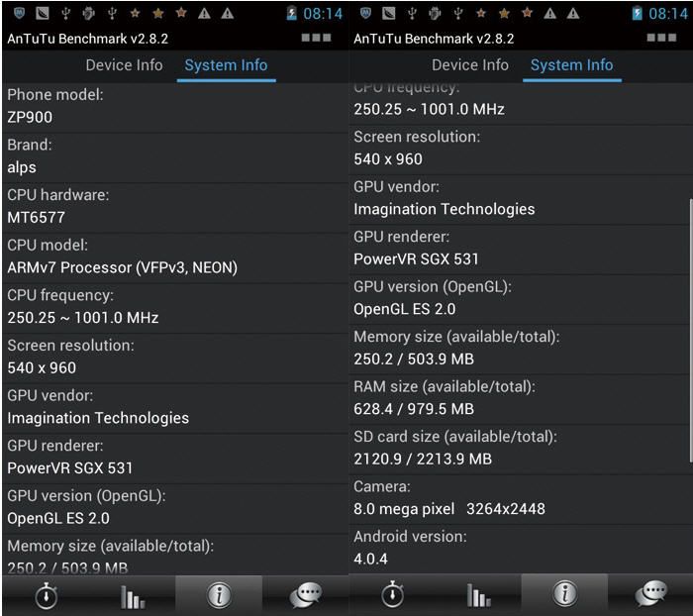Switch to Device Info tab on left screen

(x=124, y=65)
